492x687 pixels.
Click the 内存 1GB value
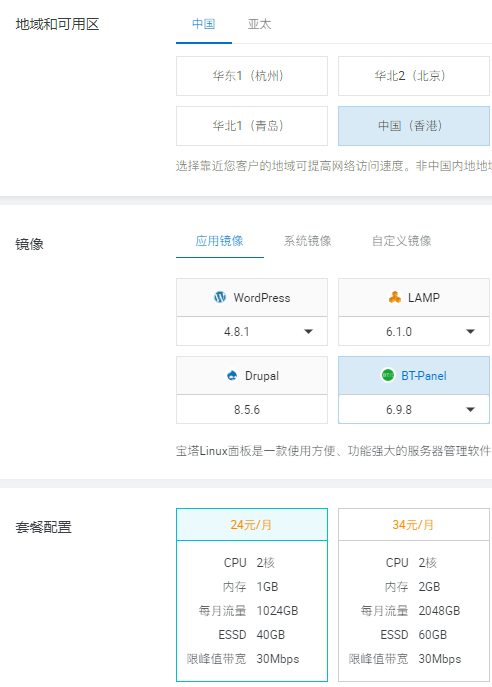coord(267,587)
